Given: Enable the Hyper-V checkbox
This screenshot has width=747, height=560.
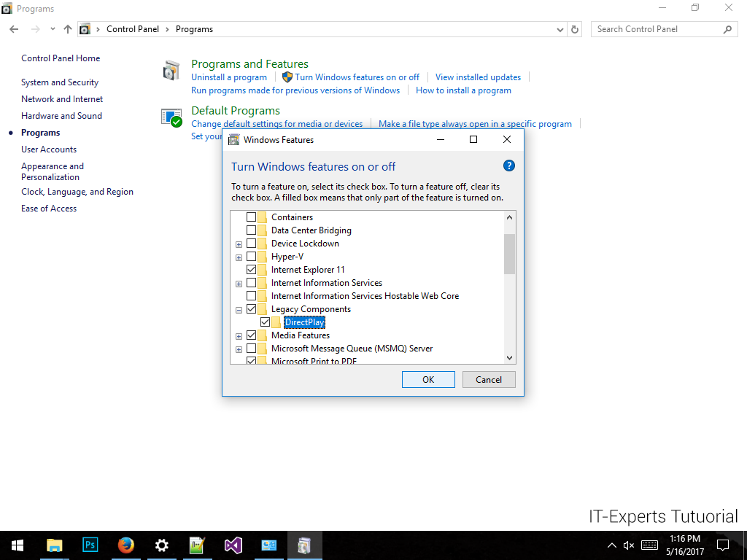Looking at the screenshot, I should (x=252, y=257).
